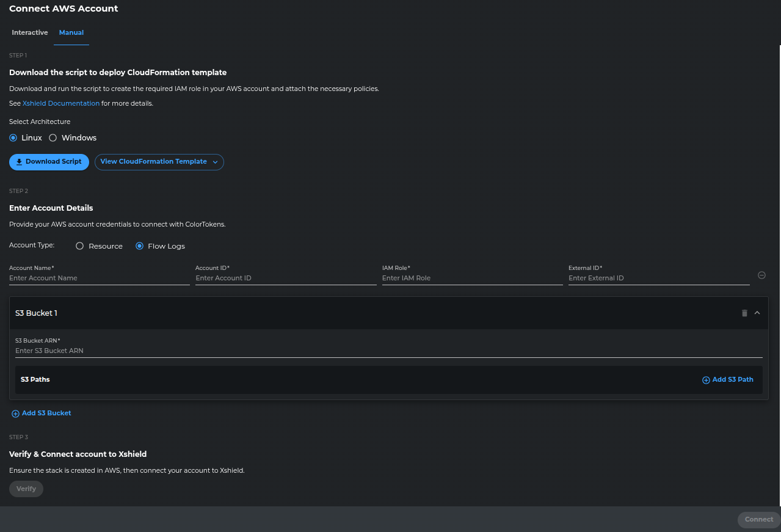
Task: Click into the Account ID field
Action: (285, 279)
